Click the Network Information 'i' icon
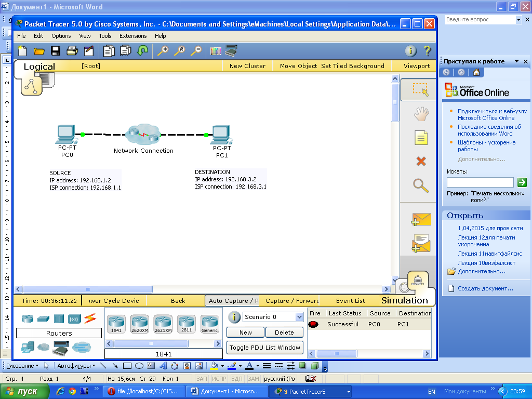This screenshot has height=399, width=532. (x=410, y=51)
